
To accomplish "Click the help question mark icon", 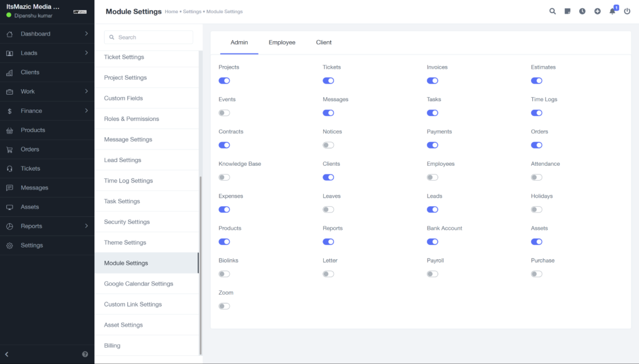I will (85, 354).
